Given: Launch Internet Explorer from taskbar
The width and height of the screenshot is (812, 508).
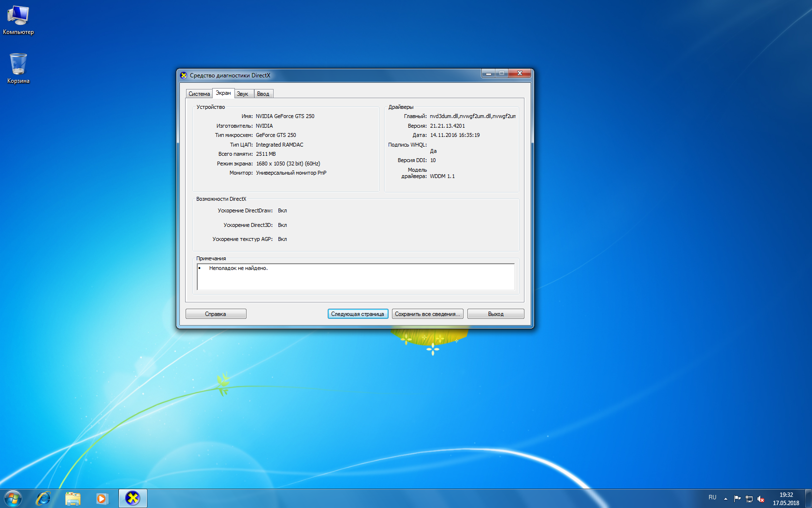Looking at the screenshot, I should pos(43,498).
